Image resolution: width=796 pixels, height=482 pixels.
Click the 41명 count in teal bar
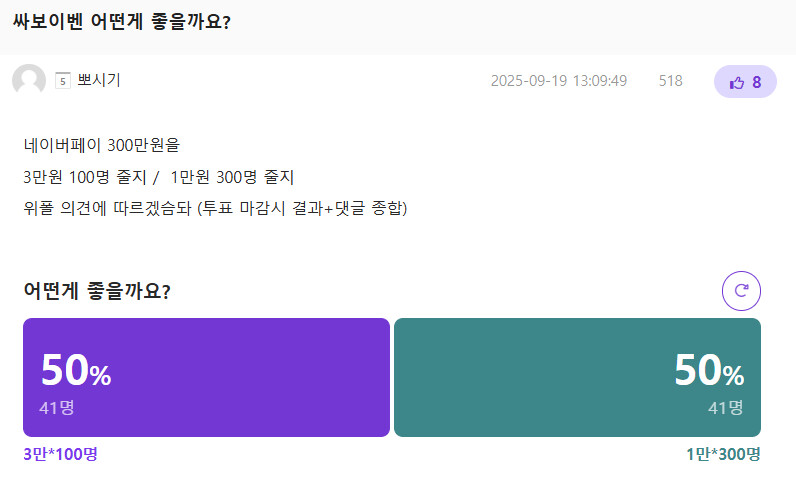point(726,407)
